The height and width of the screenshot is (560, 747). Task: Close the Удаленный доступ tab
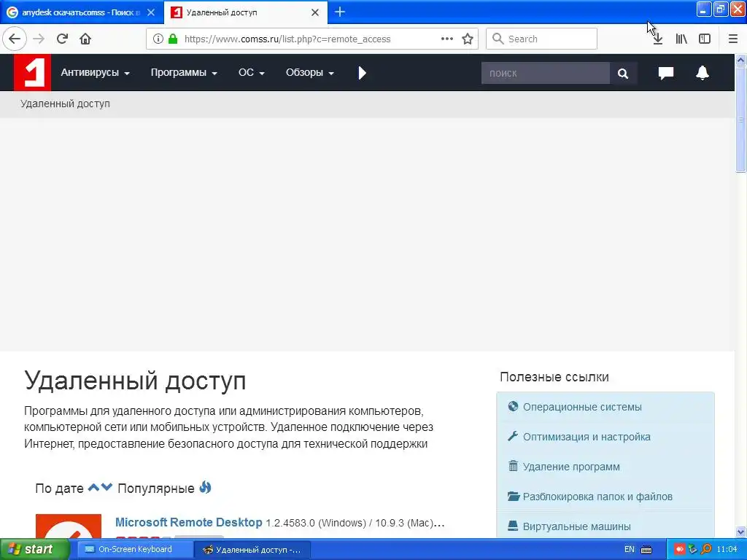(315, 12)
